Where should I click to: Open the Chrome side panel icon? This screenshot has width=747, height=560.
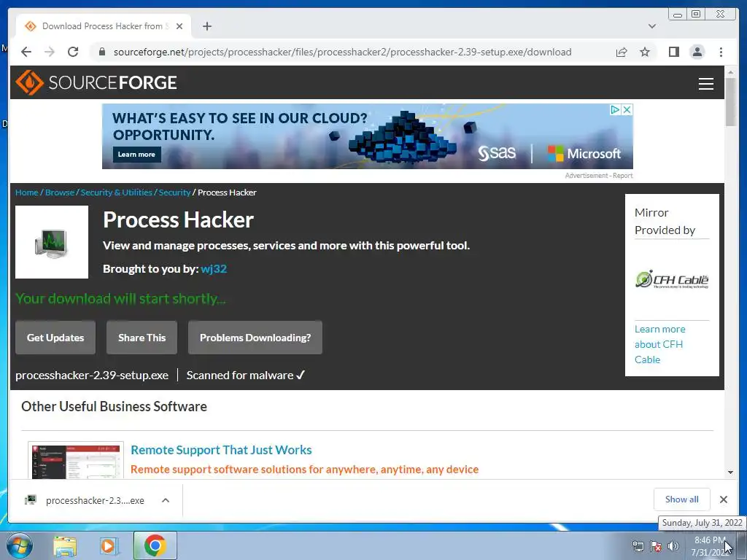coord(673,52)
